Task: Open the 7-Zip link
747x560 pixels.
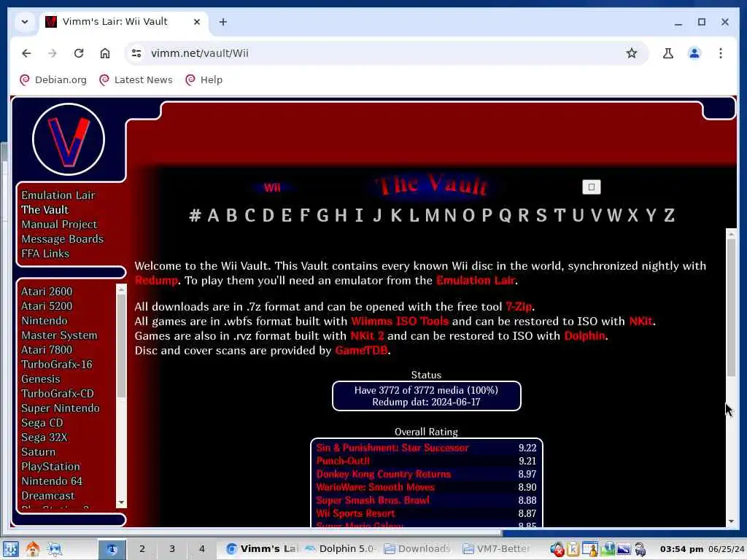Action: coord(519,307)
